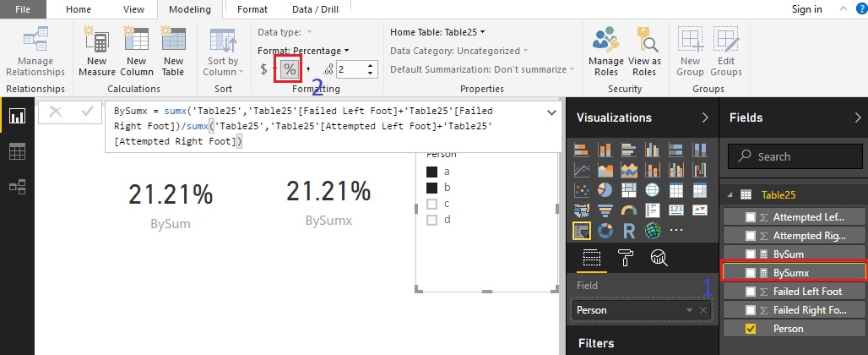Open the Person field well dropdown

[x=689, y=310]
